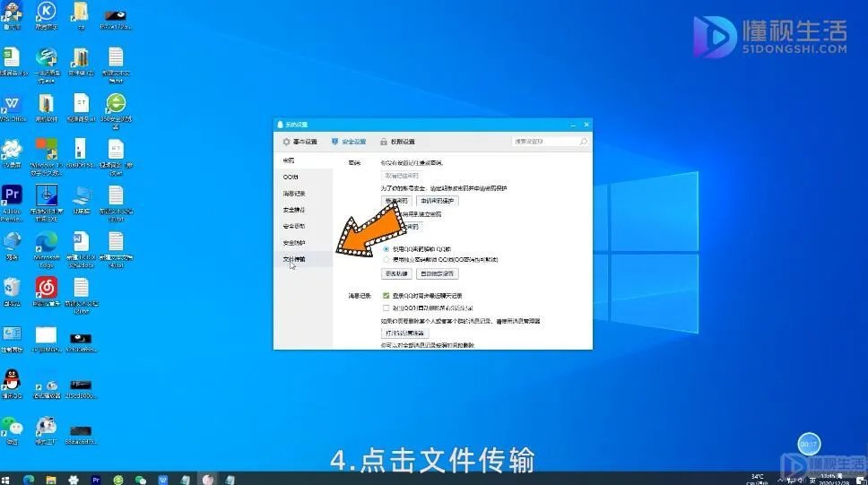This screenshot has width=868, height=485.
Task: Open the Recycle Bin desktop icon
Action: 12,291
